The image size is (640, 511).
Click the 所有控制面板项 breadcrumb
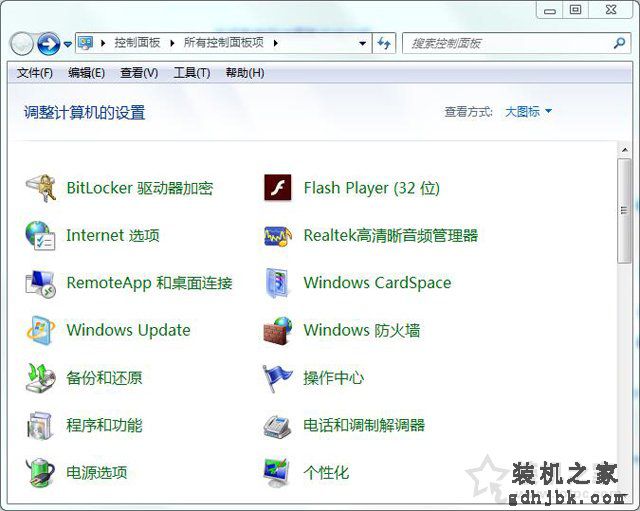tap(224, 42)
